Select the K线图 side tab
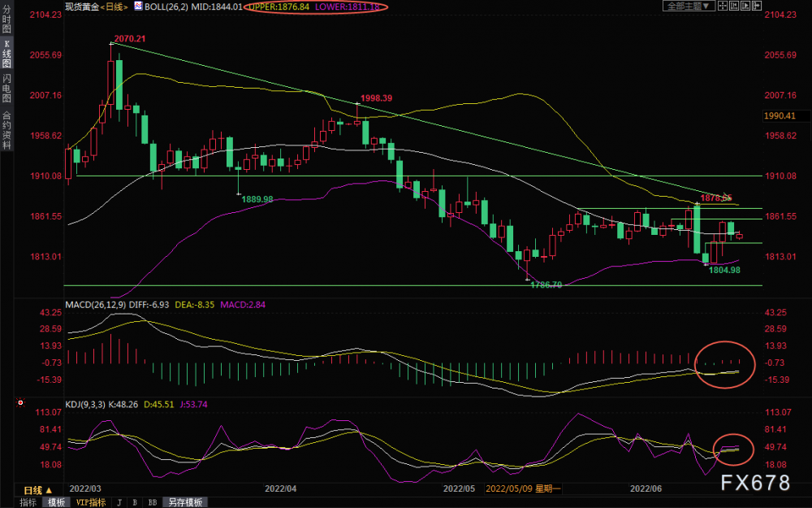 [x=6, y=54]
